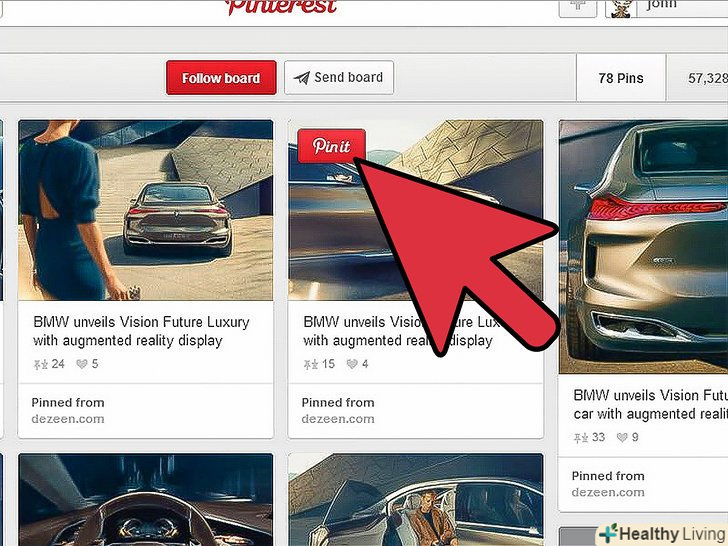Open the woman in blue dress BMW pin image
Screen dimensions: 728x546
click(x=146, y=210)
